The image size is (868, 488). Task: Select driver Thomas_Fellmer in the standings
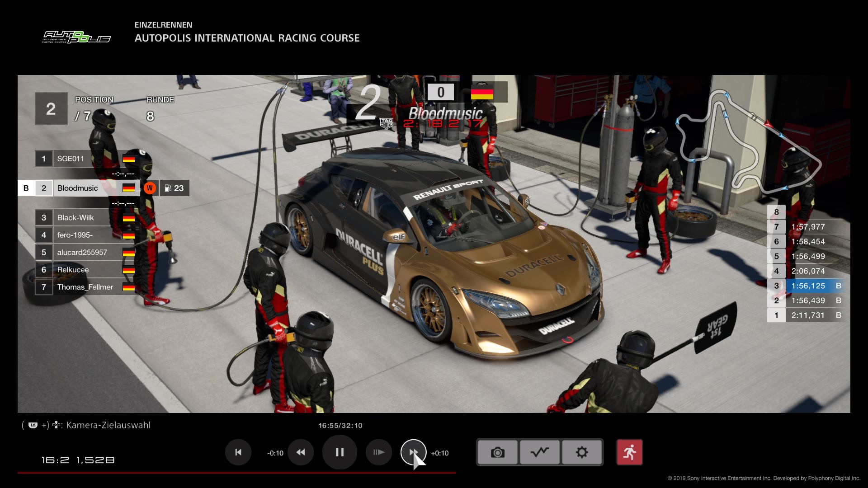point(86,287)
